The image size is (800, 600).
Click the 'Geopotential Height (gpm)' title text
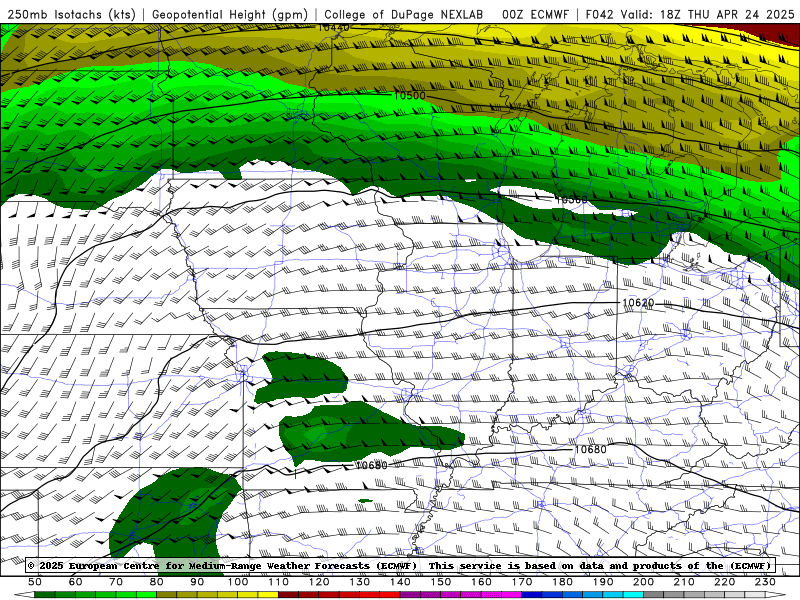230,14
